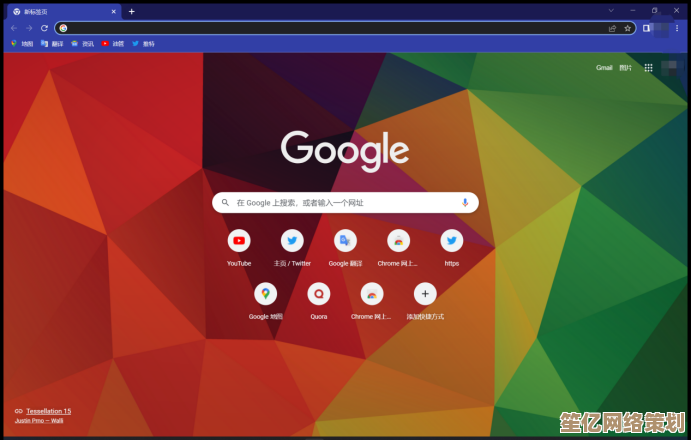Bookmark this page with the star icon
Viewport: 691px width, 441px height.
[x=628, y=28]
